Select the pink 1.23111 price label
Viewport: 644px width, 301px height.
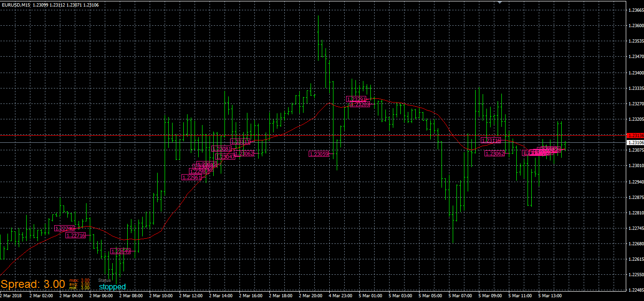coord(240,141)
